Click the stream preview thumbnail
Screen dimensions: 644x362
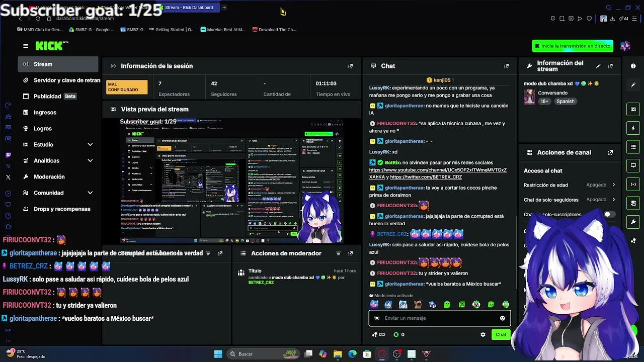click(232, 180)
